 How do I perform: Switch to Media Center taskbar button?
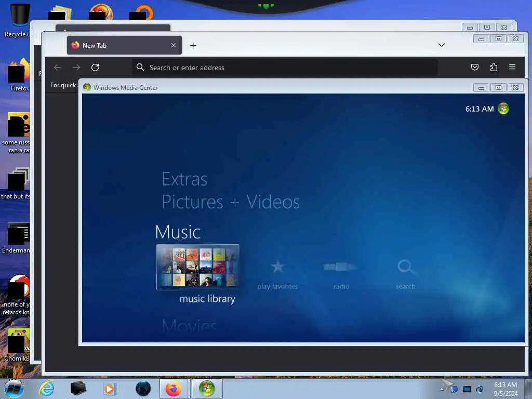pyautogui.click(x=207, y=389)
